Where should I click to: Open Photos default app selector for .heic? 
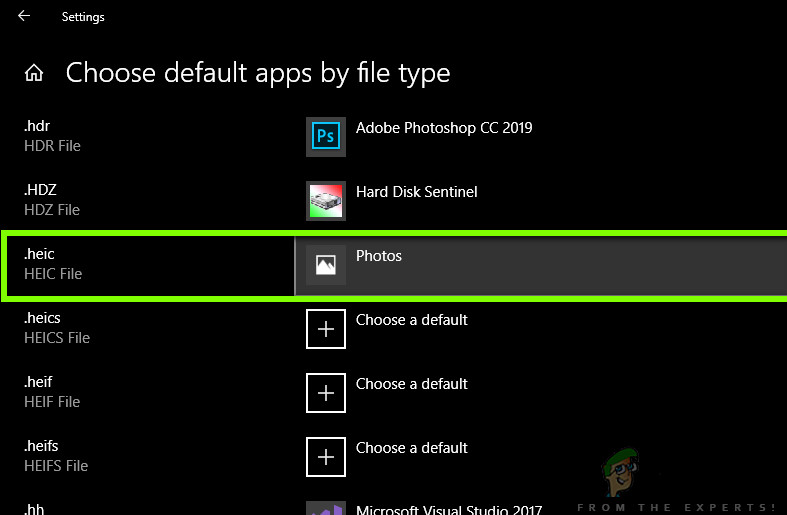click(x=379, y=256)
